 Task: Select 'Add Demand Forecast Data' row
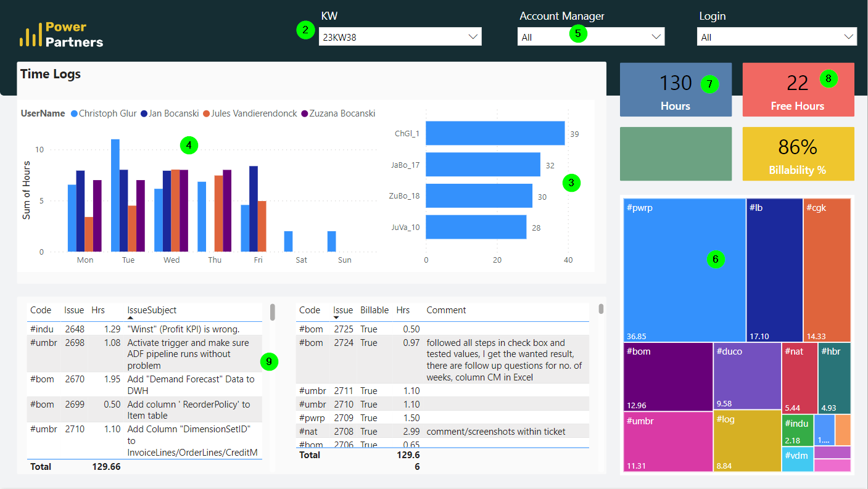click(144, 385)
